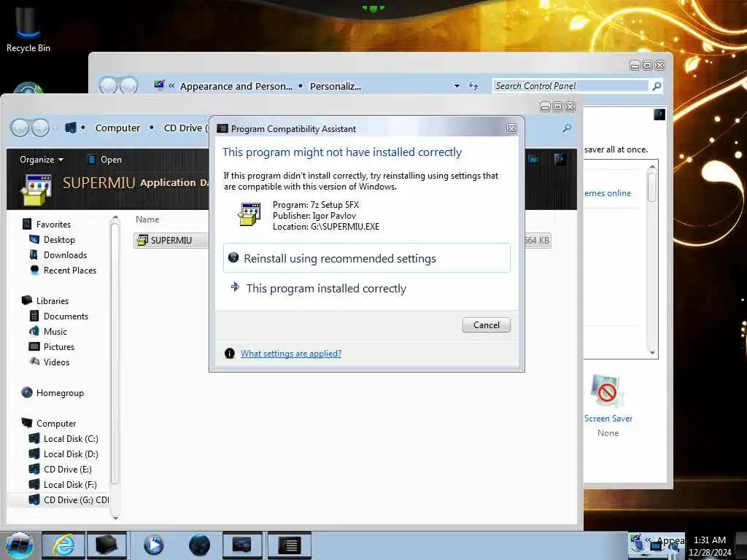Open the What settings are applied link
747x560 pixels.
290,354
